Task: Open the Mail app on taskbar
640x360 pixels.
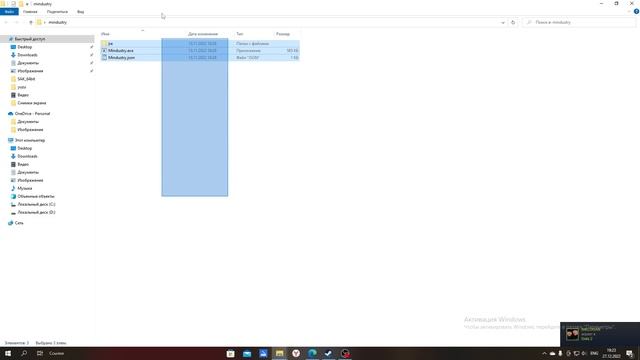Action: click(247, 353)
